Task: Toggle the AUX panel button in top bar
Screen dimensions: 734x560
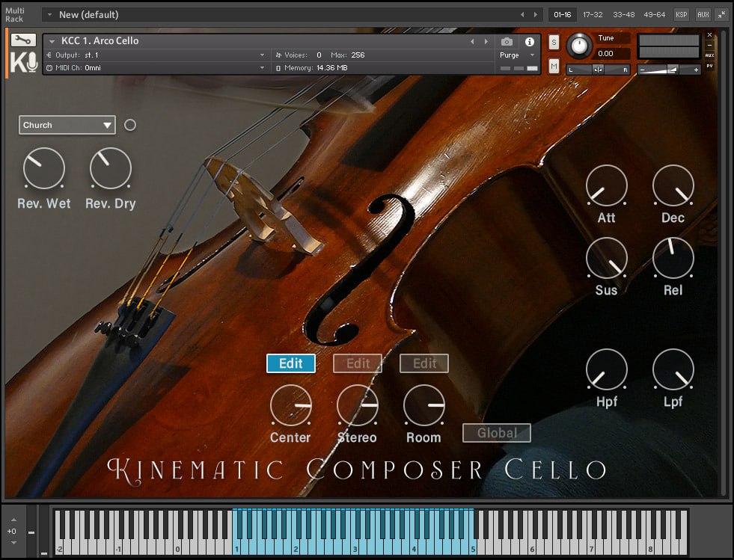Action: [x=703, y=14]
